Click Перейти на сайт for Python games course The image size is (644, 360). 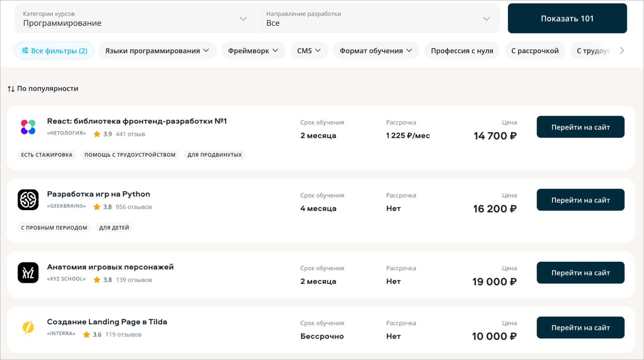tap(580, 200)
